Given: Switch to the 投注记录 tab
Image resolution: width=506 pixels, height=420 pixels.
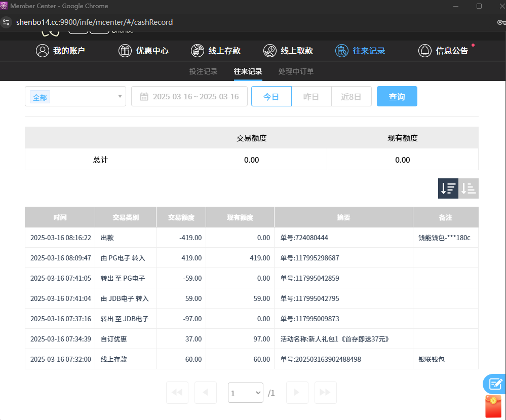Looking at the screenshot, I should coord(203,71).
